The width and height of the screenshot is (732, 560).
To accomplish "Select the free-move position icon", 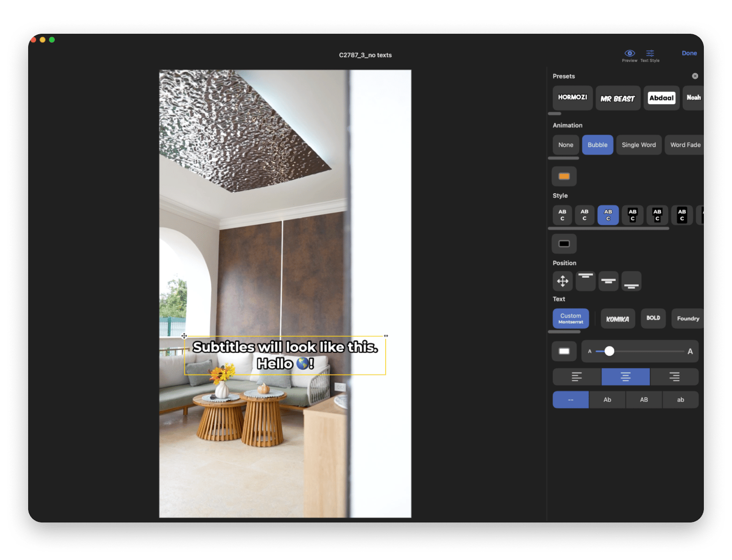I will (563, 281).
